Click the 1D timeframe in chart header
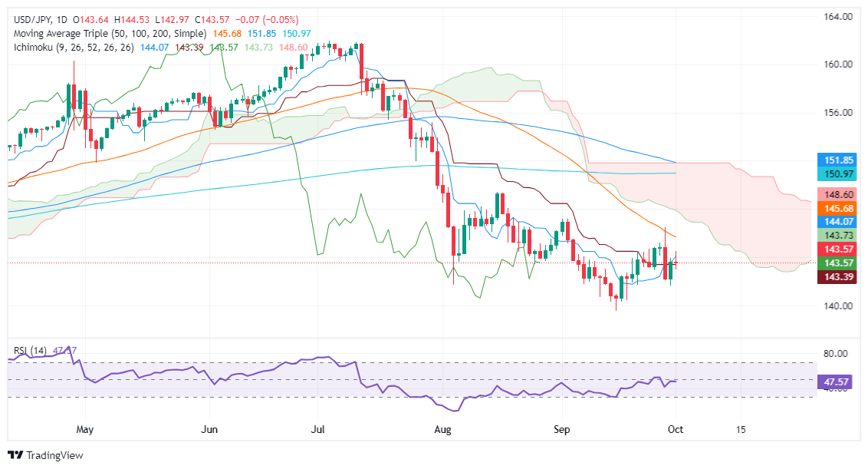The height and width of the screenshot is (469, 868). click(62, 20)
